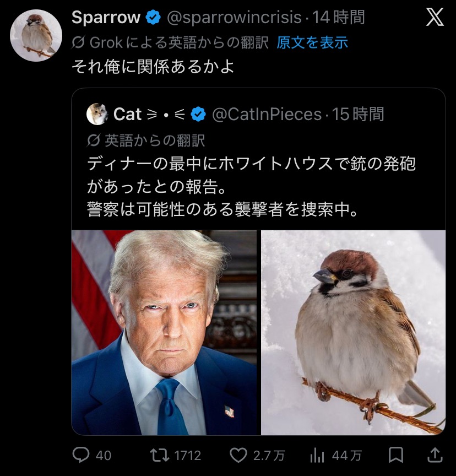This screenshot has height=476, width=456.
Task: Open @CatInPieces handle link
Action: point(267,114)
